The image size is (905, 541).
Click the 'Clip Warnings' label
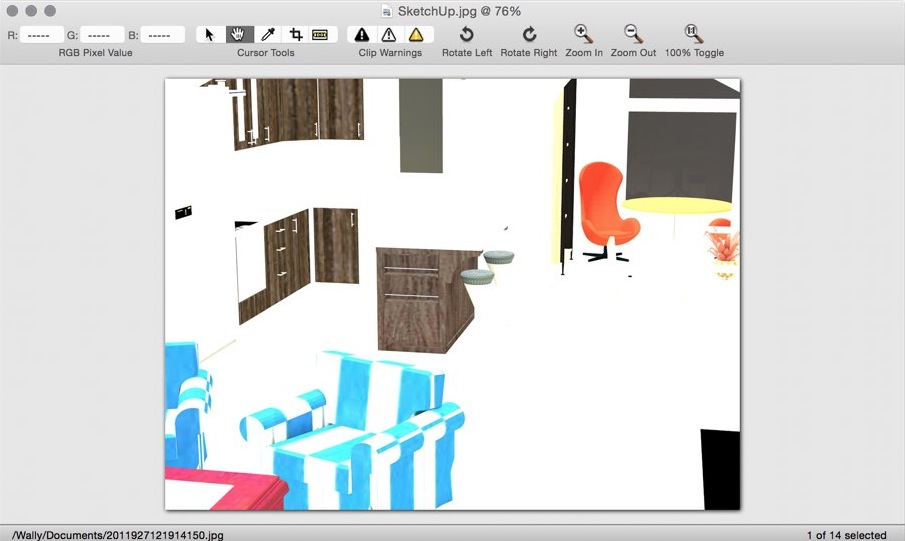tap(390, 53)
